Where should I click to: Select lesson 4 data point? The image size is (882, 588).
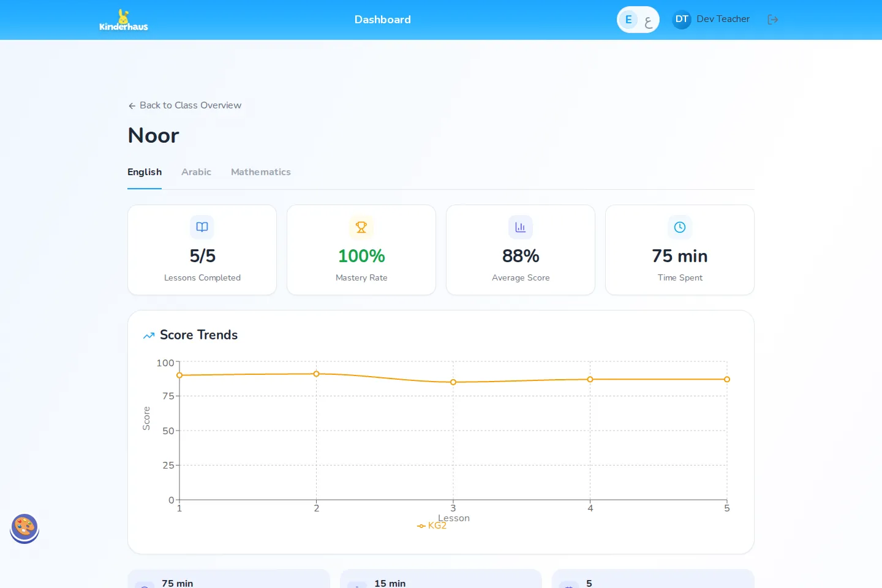click(x=590, y=379)
